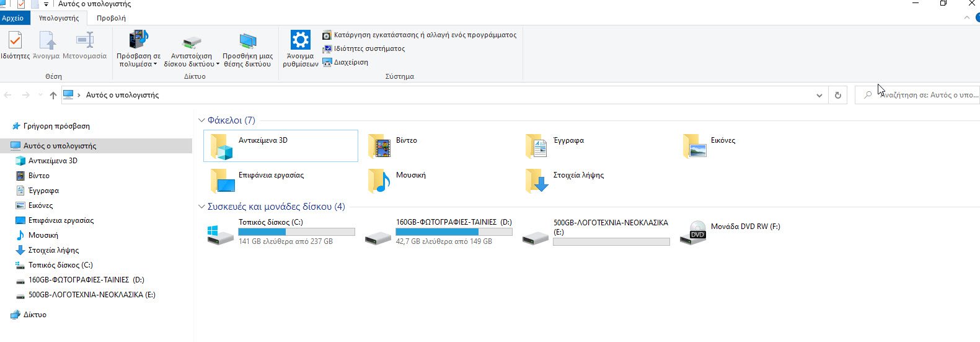
Task: Click the E: drive empty usage bar
Action: coord(611,242)
